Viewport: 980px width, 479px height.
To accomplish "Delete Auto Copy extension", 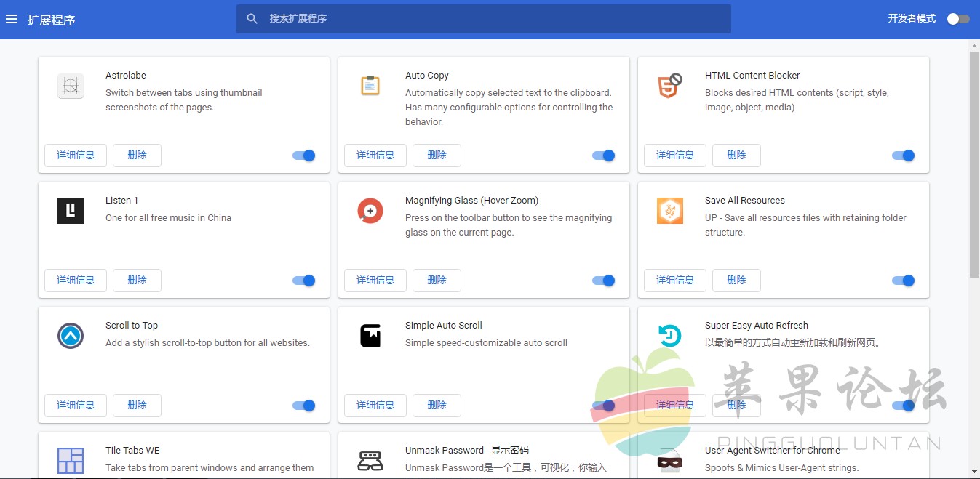I will pyautogui.click(x=437, y=156).
